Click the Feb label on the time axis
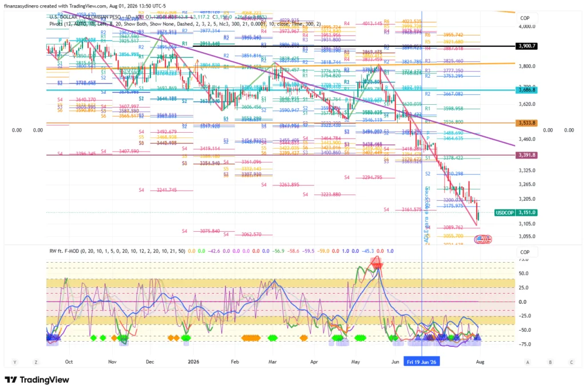Image resolution: width=586 pixels, height=392 pixels. click(x=235, y=362)
